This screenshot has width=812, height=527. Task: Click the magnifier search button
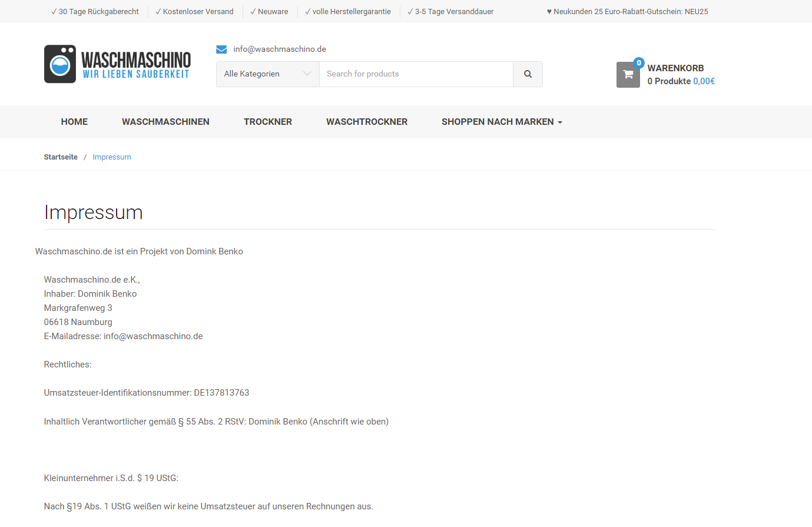(528, 74)
